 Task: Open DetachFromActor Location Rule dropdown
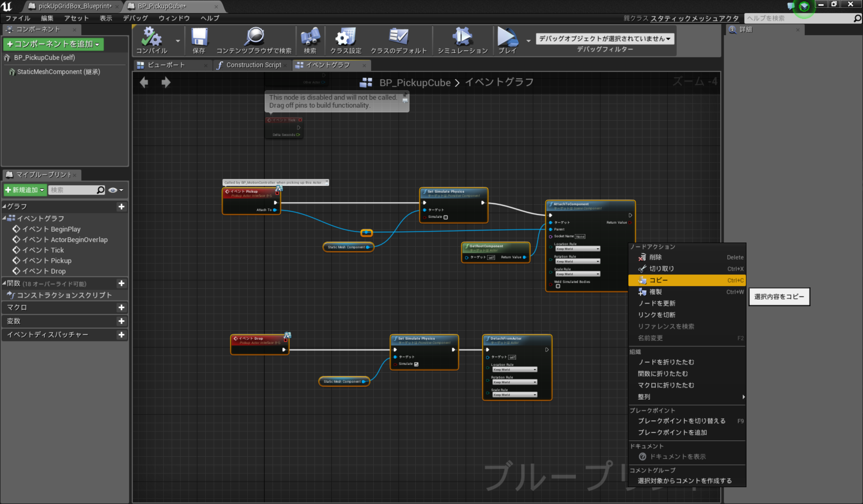(514, 370)
